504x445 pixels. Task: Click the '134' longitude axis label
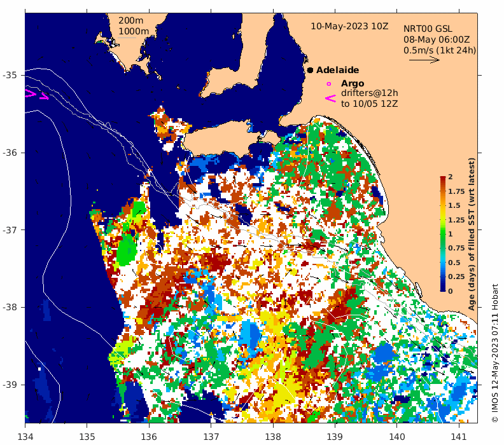tap(25, 437)
